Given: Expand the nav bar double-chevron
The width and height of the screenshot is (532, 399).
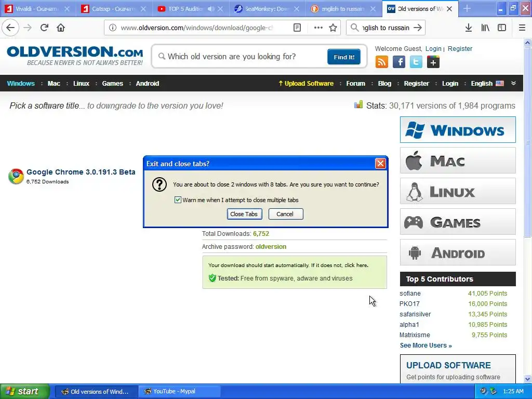Looking at the screenshot, I should (x=513, y=84).
